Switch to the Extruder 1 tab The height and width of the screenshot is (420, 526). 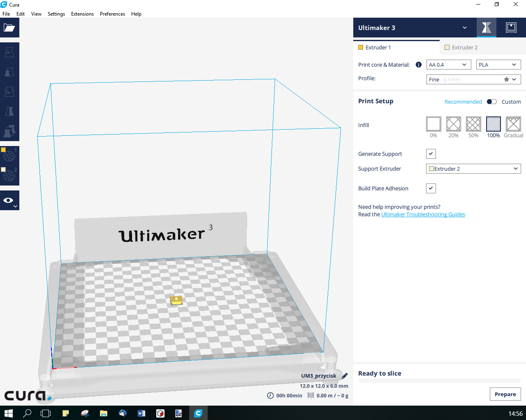(396, 47)
